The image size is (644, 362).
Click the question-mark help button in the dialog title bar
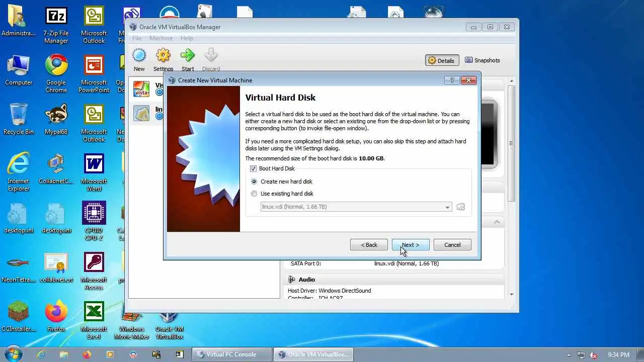click(452, 80)
